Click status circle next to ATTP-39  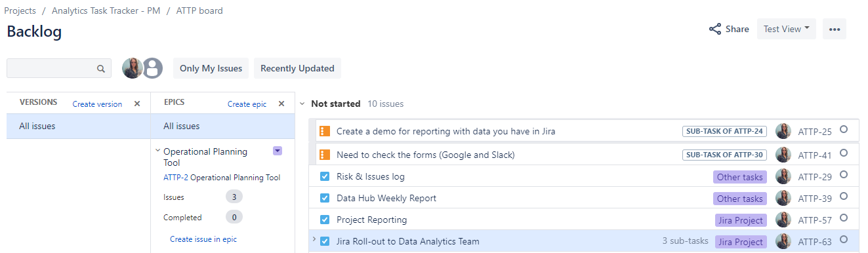844,196
